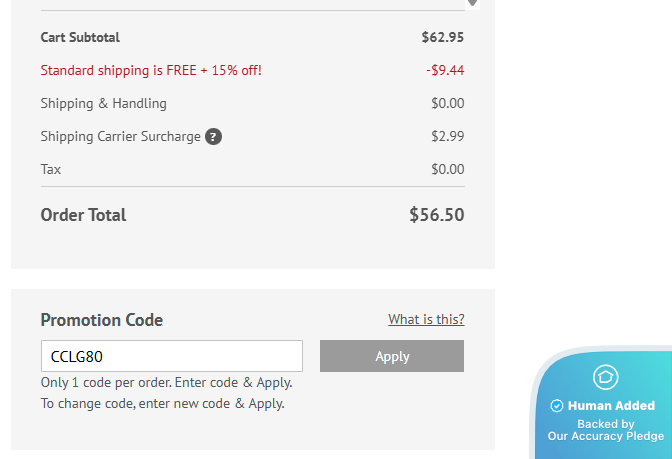Click the $56.50 order total amount

coord(437,215)
